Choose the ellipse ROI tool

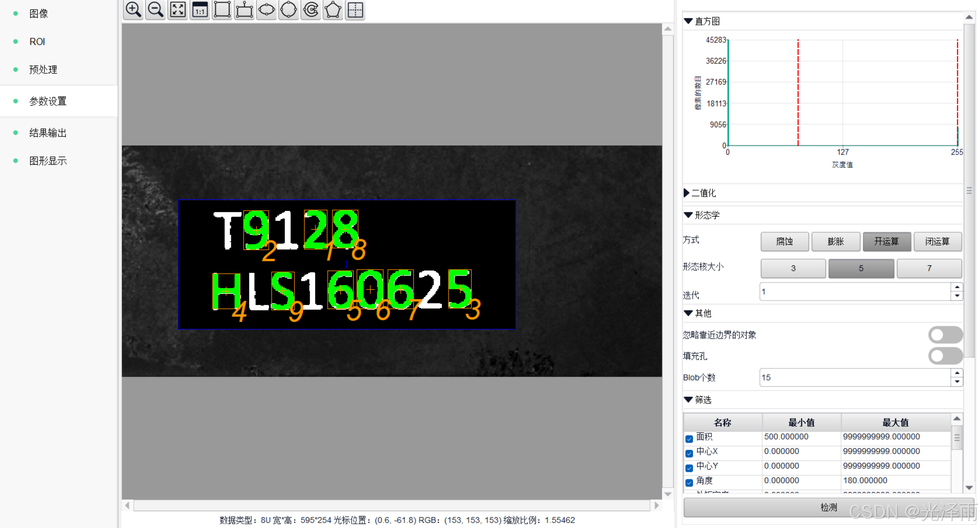[267, 9]
